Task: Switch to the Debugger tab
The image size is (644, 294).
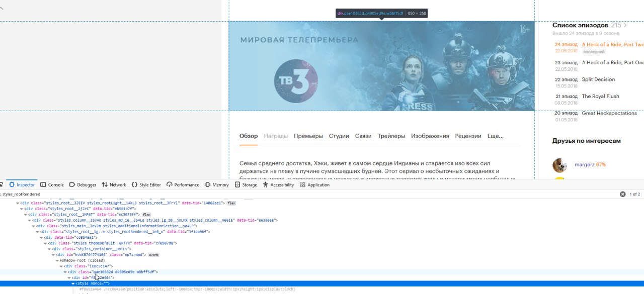Action: [x=83, y=185]
